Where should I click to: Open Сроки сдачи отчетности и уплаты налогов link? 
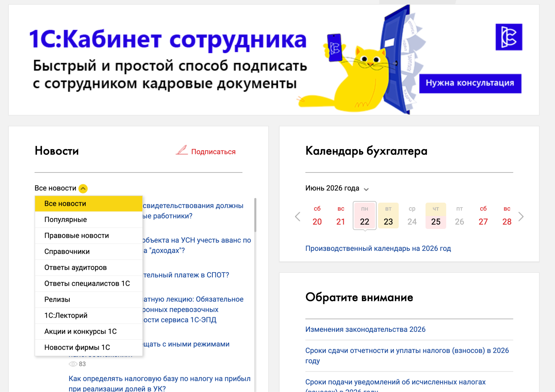point(407,356)
